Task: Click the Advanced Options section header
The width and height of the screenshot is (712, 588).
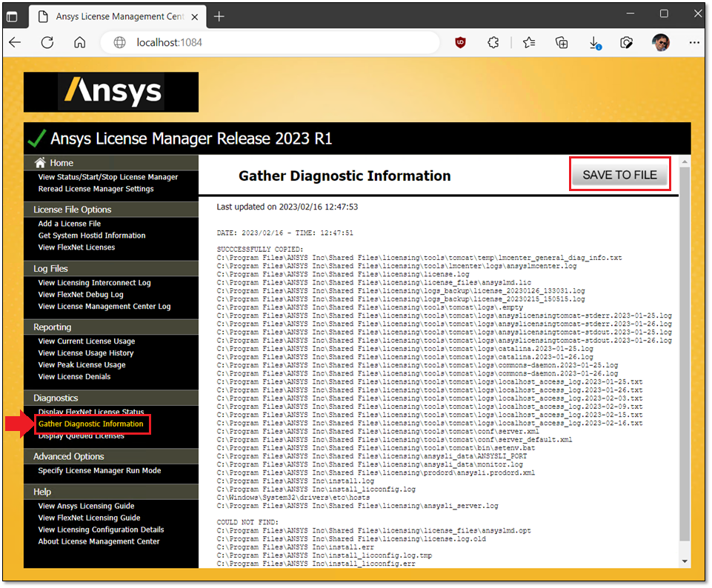Action: (69, 456)
